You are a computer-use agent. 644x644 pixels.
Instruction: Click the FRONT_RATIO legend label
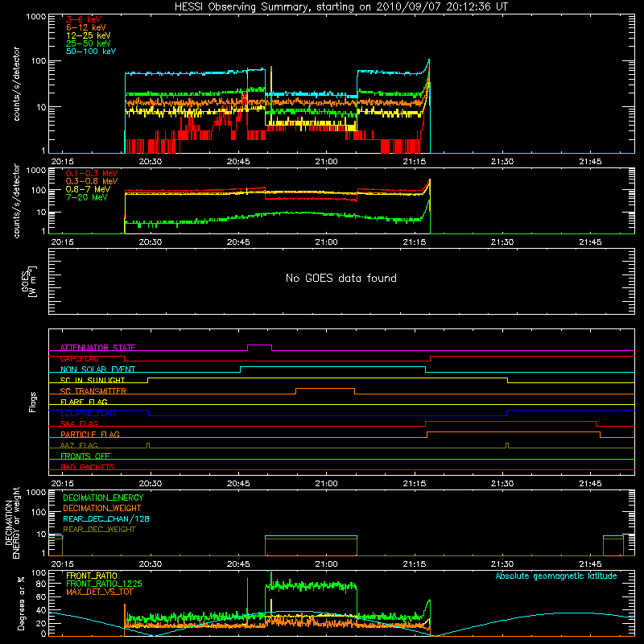(92, 576)
